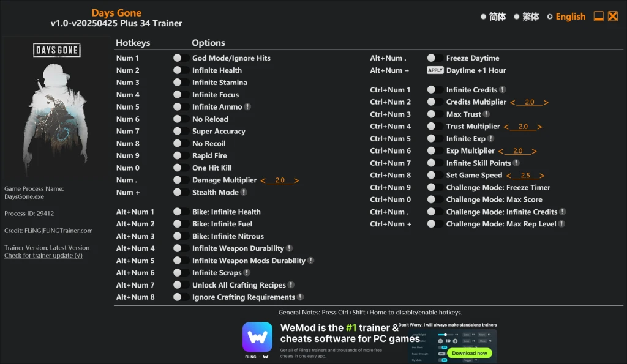Image resolution: width=627 pixels, height=364 pixels.
Task: Click the Damage Multiplier value field 2.0
Action: click(279, 180)
